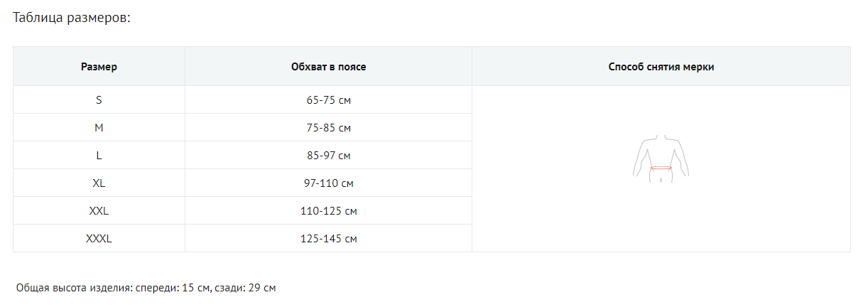
Task: Select the 'Обхват в поясе' column header
Action: pyautogui.click(x=328, y=67)
